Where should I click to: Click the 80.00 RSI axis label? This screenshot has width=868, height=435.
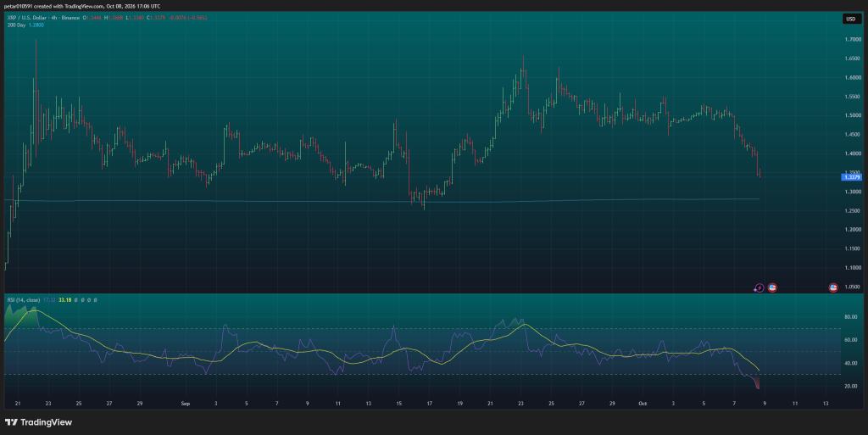click(851, 317)
